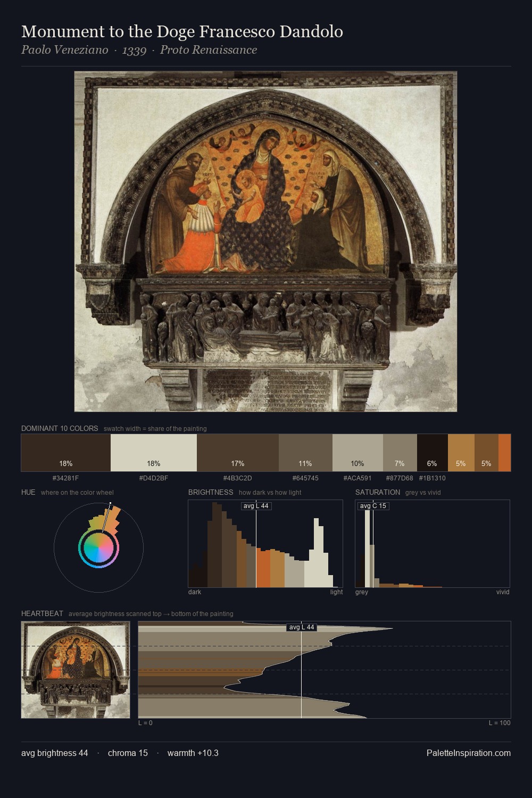This screenshot has height=798, width=532.
Task: Click the warmth +10.3 footer stat
Action: tap(193, 753)
